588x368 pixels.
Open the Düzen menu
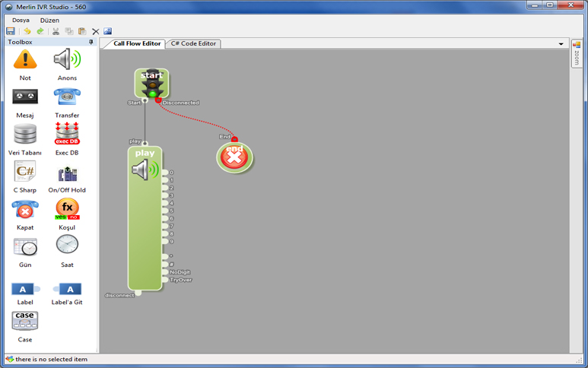click(x=50, y=21)
